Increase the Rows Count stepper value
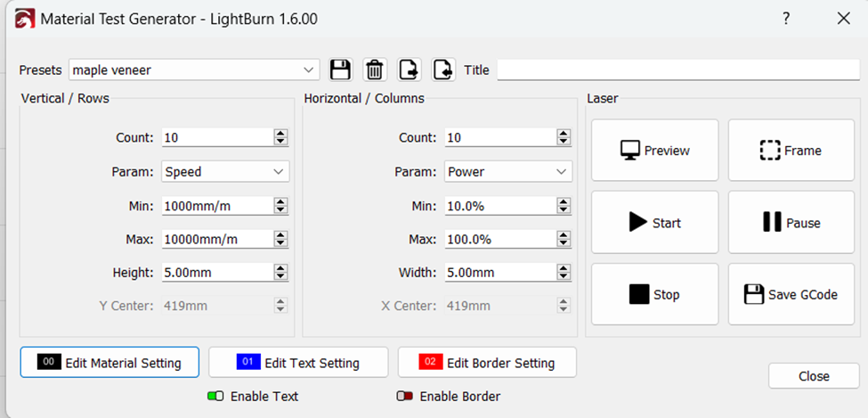 280,135
